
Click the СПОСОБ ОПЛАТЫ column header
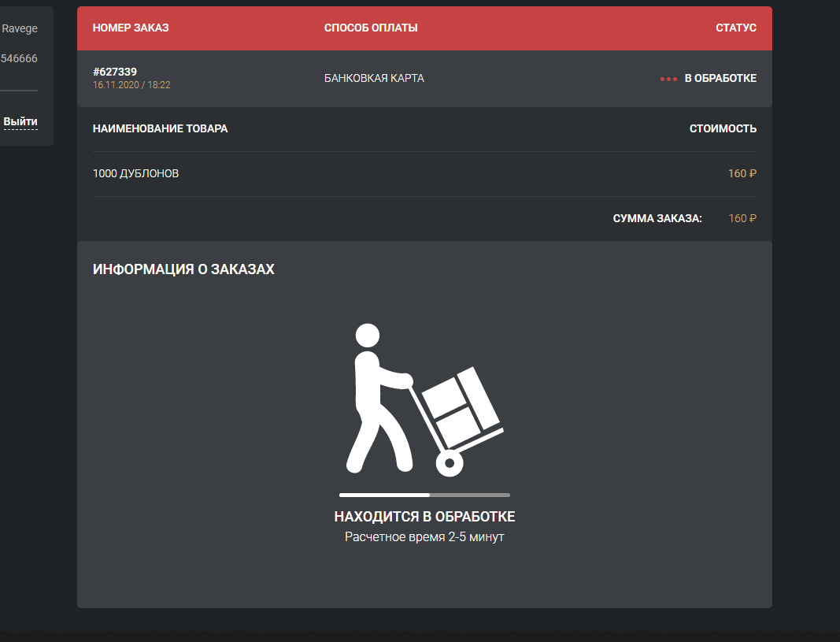point(371,28)
